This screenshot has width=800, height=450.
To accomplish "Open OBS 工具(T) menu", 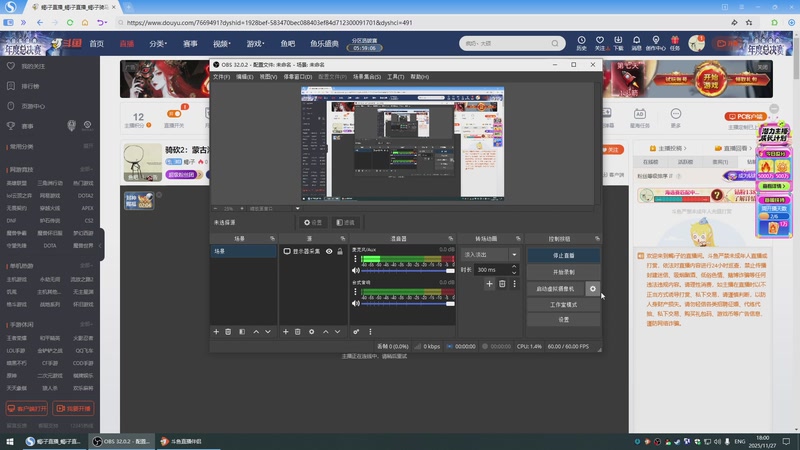I will tap(395, 77).
